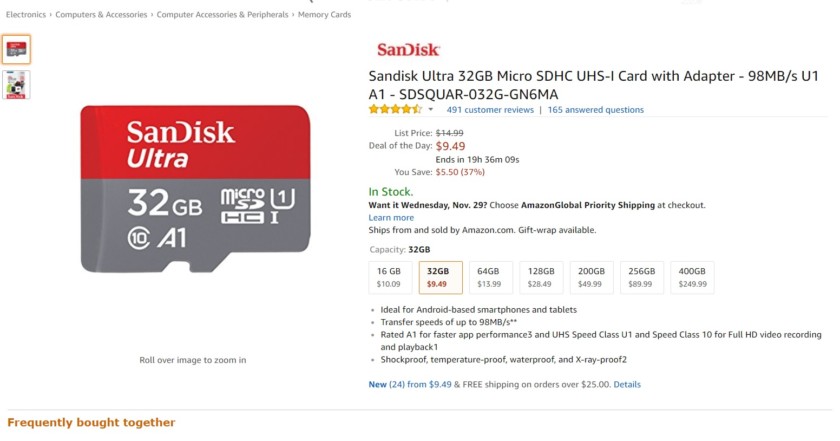Choose the 128GB capacity option

(541, 277)
